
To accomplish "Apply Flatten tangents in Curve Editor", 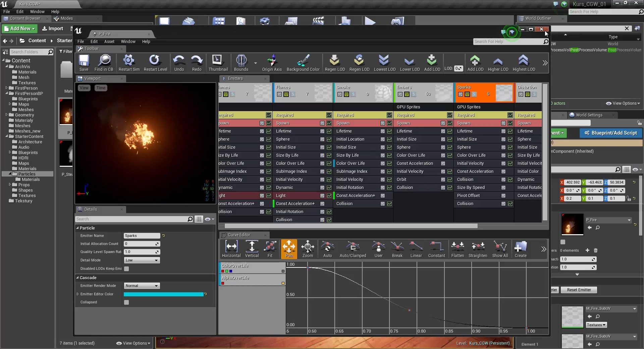I will click(457, 248).
